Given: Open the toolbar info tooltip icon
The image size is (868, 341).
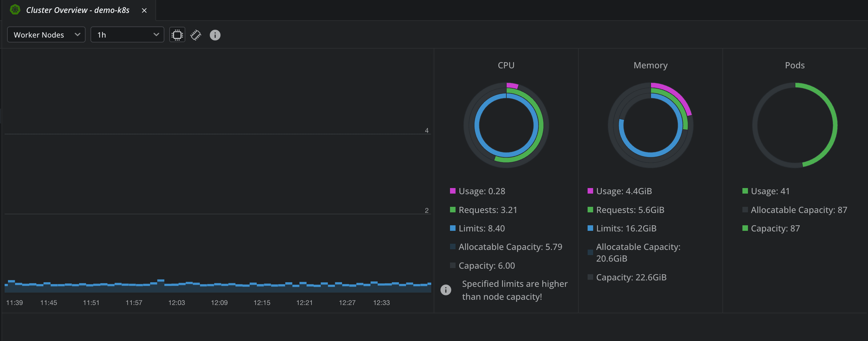Looking at the screenshot, I should tap(215, 35).
